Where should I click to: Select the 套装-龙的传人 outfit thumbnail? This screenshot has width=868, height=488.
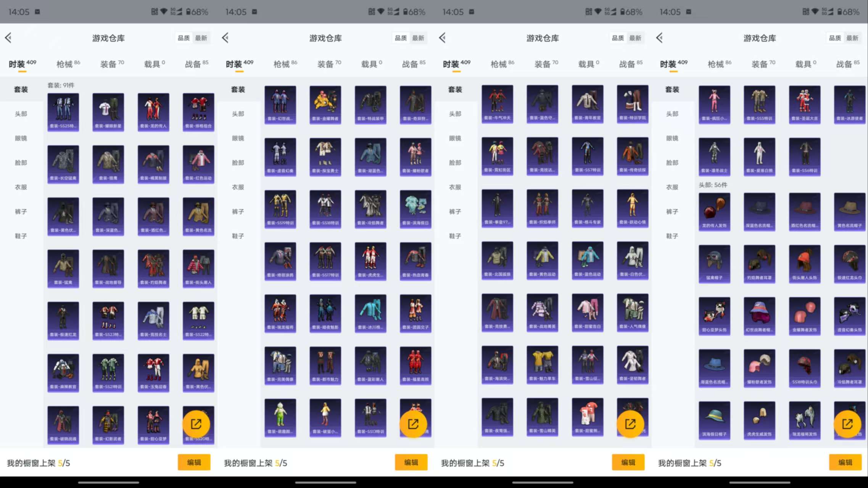[153, 111]
